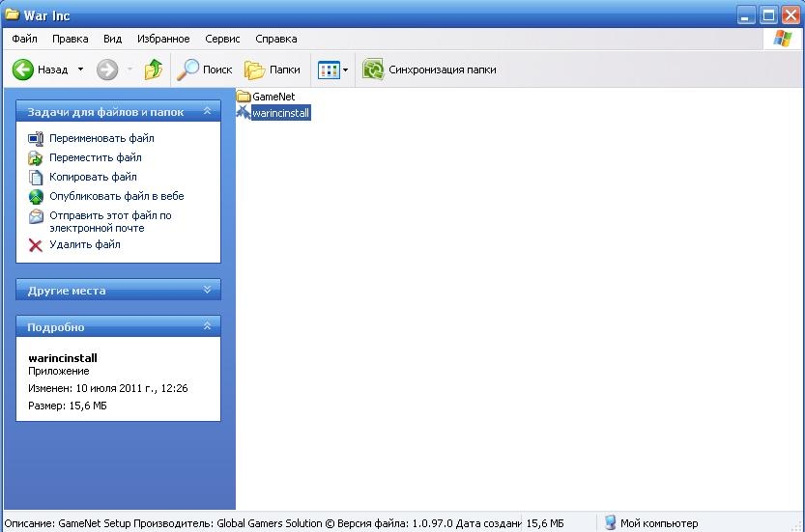This screenshot has height=532, width=805.
Task: Click the Windows flag logo
Action: point(783,39)
